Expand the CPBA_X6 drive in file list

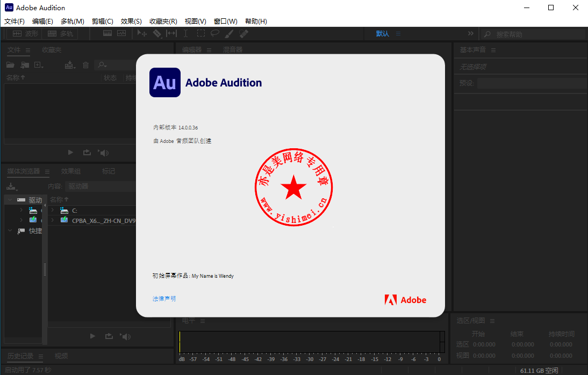[x=53, y=220]
